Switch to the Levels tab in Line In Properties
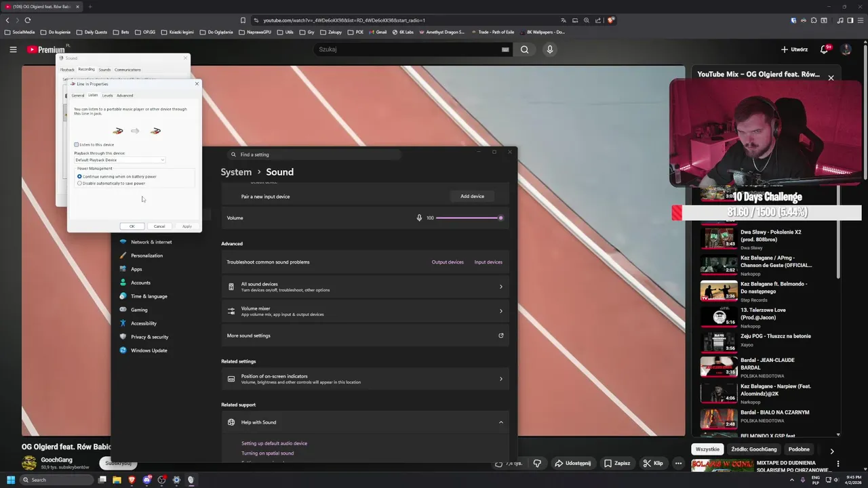868x488 pixels. (x=107, y=96)
